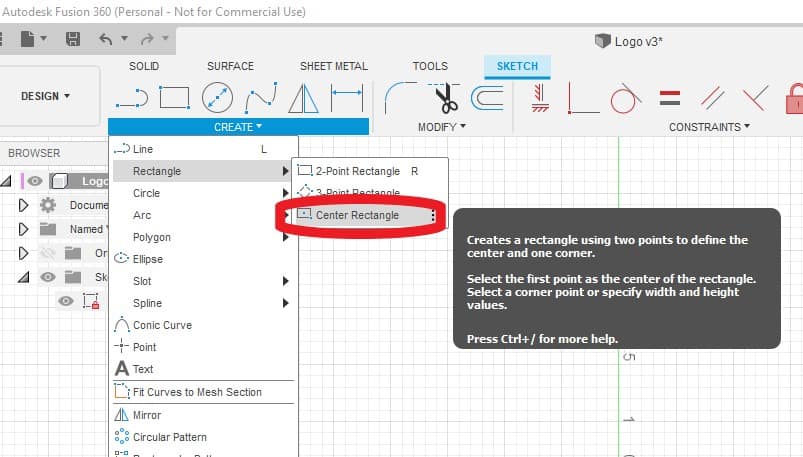Viewport: 803px width, 457px height.
Task: Open the Arc submenu entry
Action: [204, 215]
